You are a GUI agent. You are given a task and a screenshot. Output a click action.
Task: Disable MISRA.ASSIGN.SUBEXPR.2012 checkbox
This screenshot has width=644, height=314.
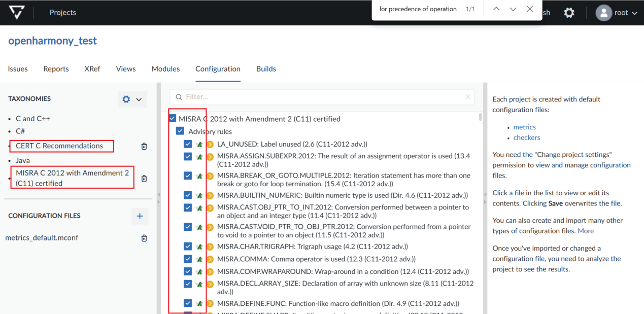pyautogui.click(x=188, y=156)
